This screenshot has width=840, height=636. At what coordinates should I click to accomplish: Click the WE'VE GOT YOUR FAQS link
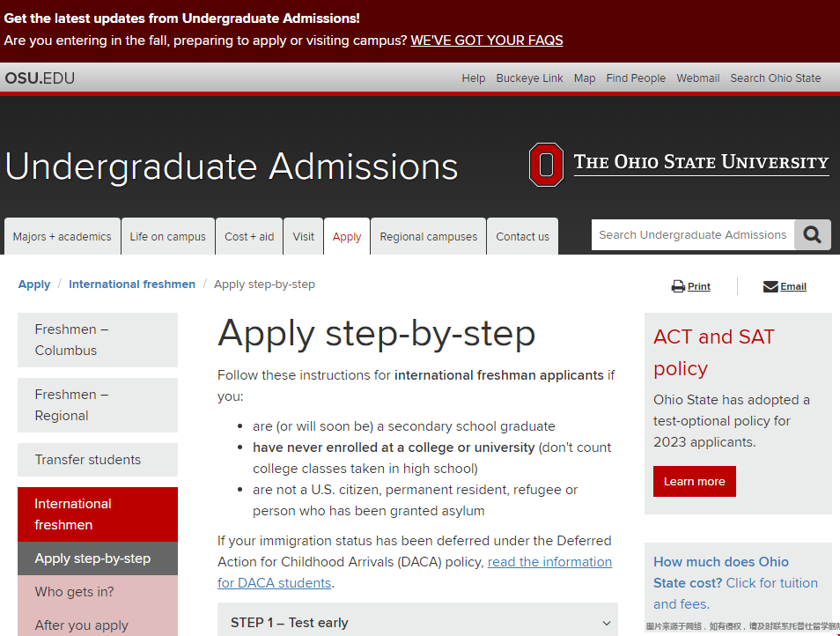486,41
